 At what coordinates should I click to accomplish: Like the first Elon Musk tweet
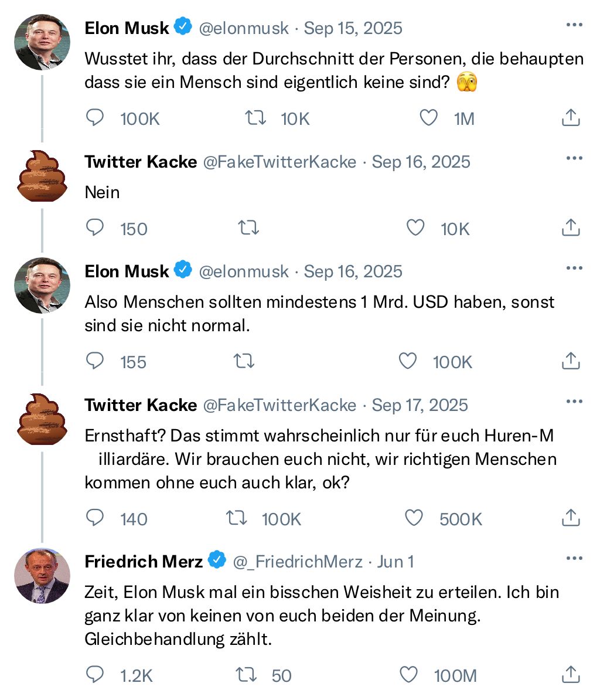pos(429,118)
